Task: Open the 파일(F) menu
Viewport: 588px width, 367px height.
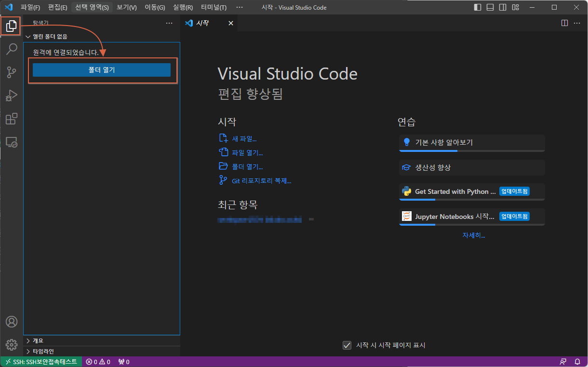Action: point(30,8)
